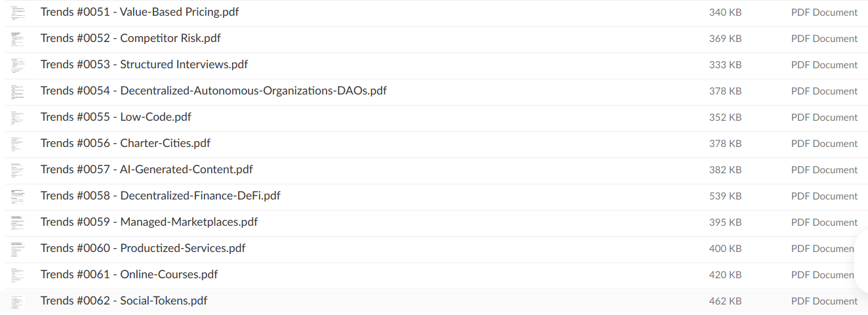Click the 539 KB size of DeFi file
868x315 pixels.
pyautogui.click(x=725, y=196)
